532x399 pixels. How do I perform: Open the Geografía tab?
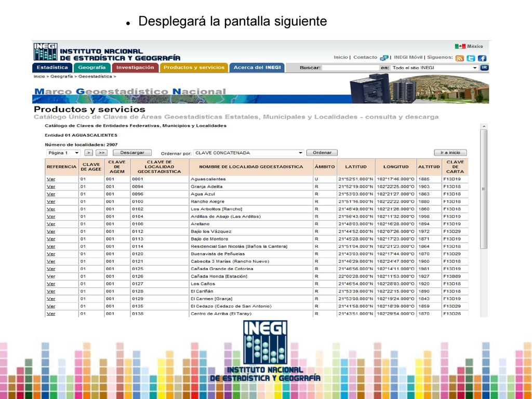click(92, 68)
